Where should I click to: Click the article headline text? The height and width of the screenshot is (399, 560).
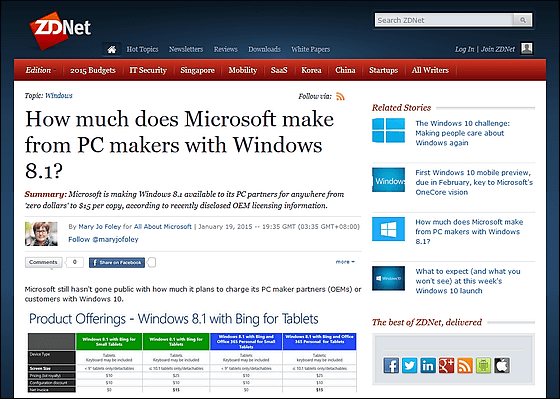(179, 145)
